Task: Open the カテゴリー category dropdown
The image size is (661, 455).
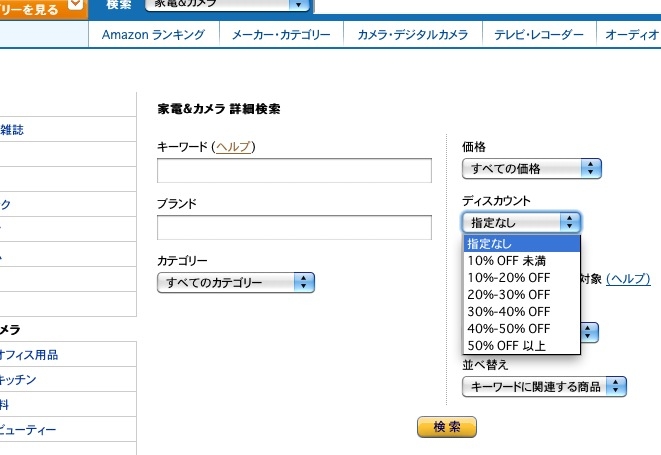Action: pos(235,283)
